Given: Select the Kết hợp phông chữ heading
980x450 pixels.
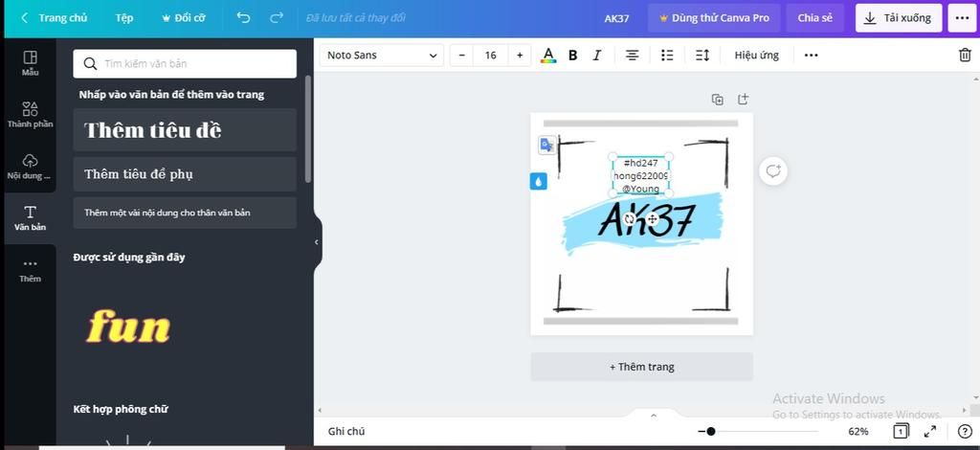Looking at the screenshot, I should click(120, 410).
